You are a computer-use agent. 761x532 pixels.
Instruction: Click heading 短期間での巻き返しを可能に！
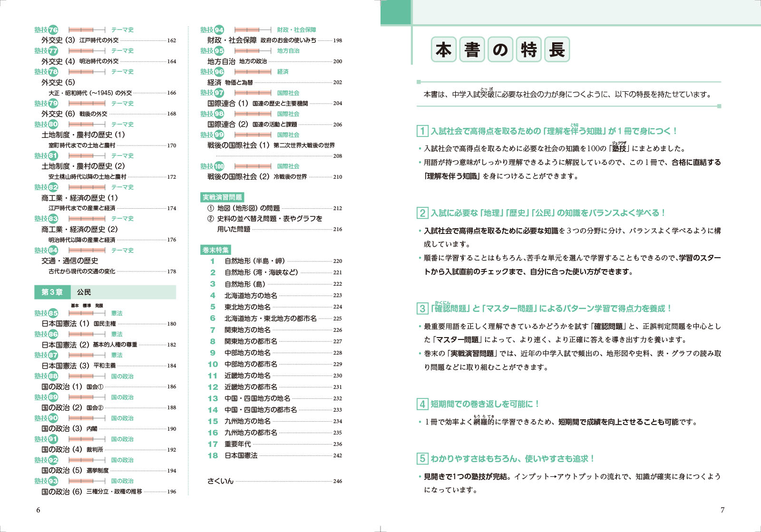point(485,404)
